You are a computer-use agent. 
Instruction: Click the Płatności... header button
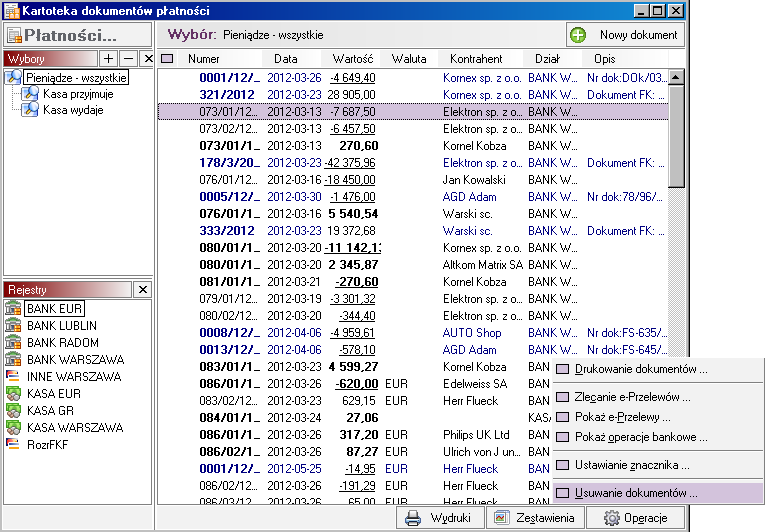pos(78,35)
